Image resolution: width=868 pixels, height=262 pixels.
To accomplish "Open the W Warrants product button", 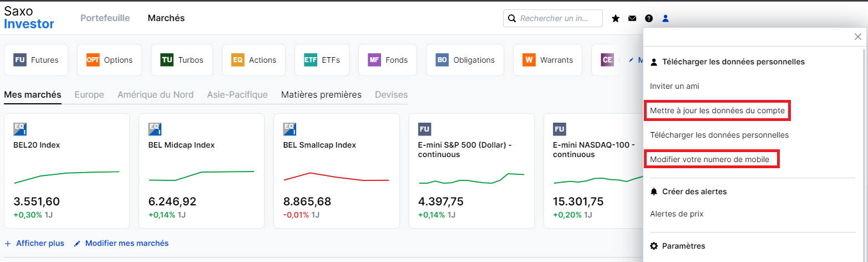I will [547, 60].
